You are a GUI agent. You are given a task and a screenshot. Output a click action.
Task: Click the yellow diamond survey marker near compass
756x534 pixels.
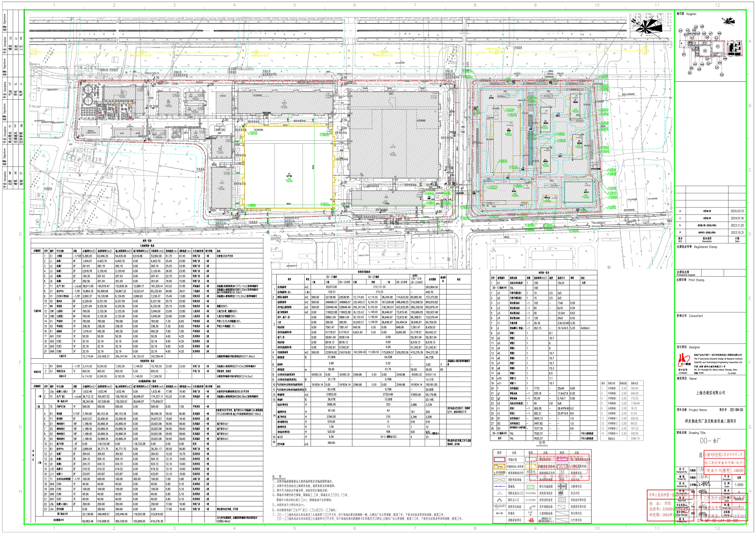645,51
